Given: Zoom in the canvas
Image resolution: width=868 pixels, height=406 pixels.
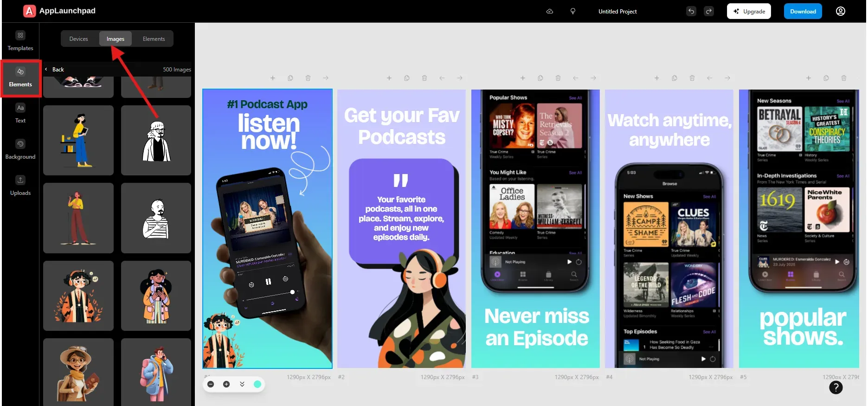Looking at the screenshot, I should point(226,384).
